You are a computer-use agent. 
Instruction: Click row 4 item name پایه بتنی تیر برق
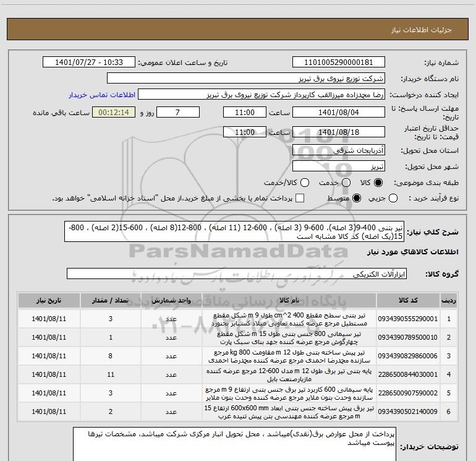(x=289, y=375)
